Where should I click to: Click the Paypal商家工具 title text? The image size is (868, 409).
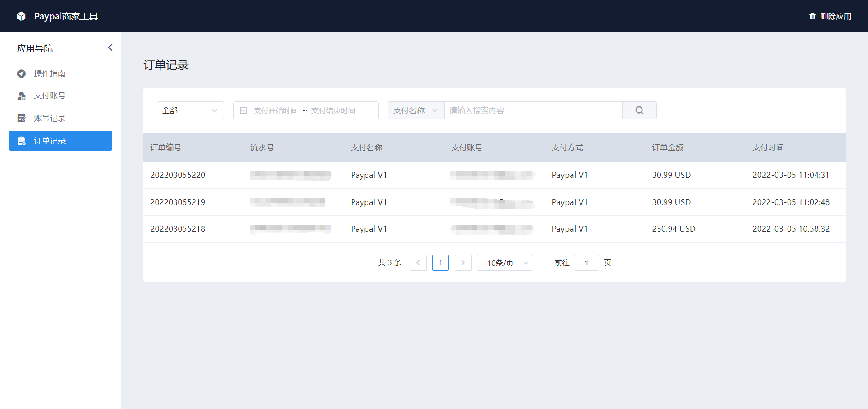coord(66,16)
